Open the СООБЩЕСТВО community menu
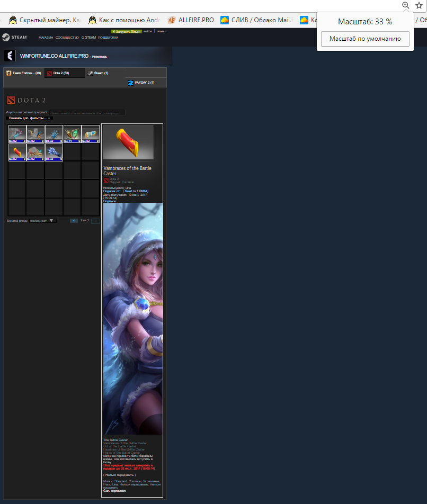Screen dimensions: 427x504 [67, 38]
